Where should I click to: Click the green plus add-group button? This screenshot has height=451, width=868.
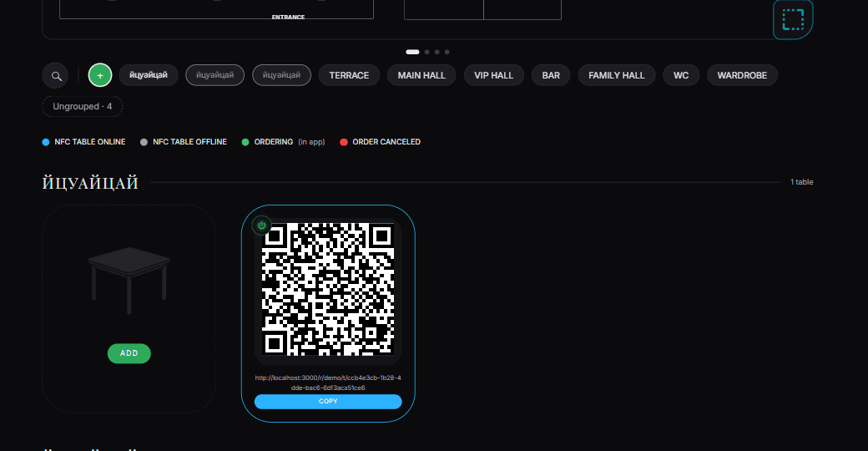(100, 75)
